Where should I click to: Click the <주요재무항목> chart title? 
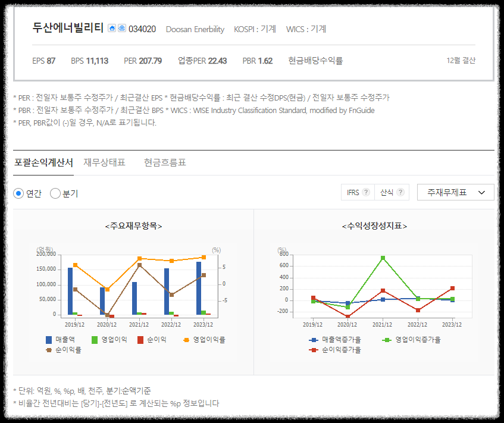click(133, 226)
